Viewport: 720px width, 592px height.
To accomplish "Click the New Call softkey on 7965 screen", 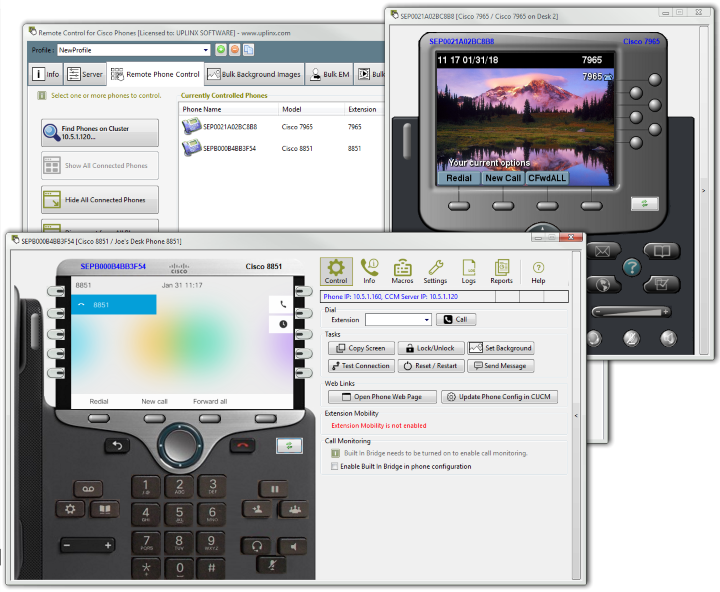I will (x=503, y=178).
